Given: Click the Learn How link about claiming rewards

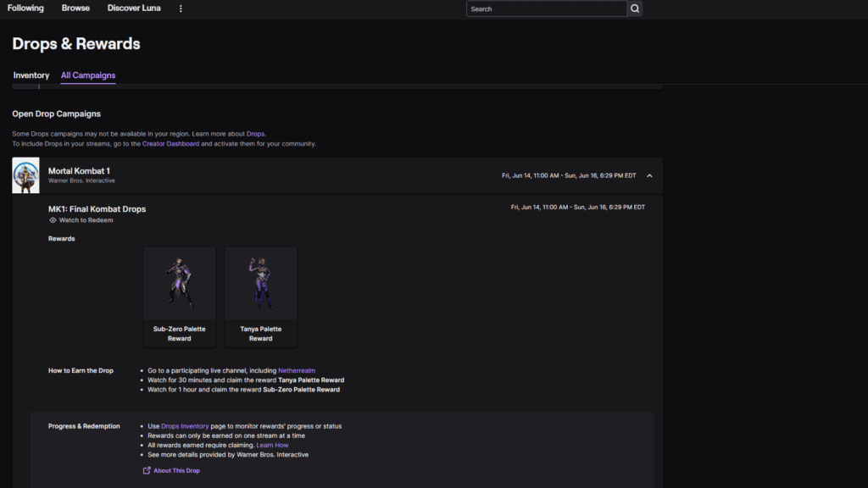Looking at the screenshot, I should 273,445.
